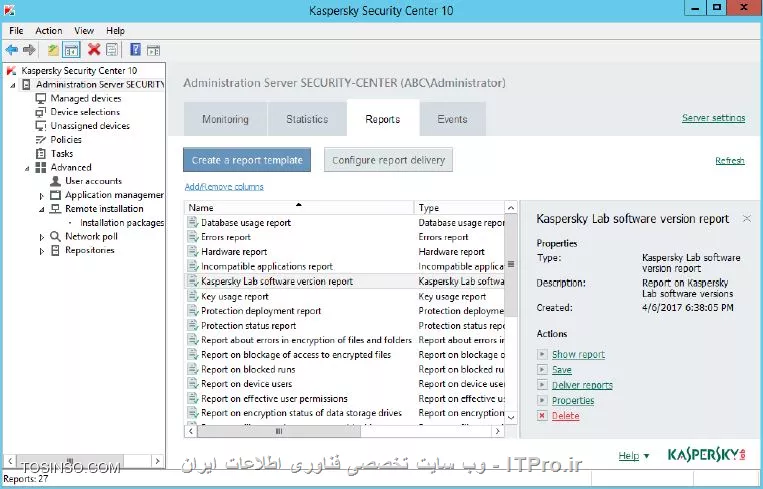Toggle the console tree toolbar icon
Viewport: 763px width, 489px height.
72,50
